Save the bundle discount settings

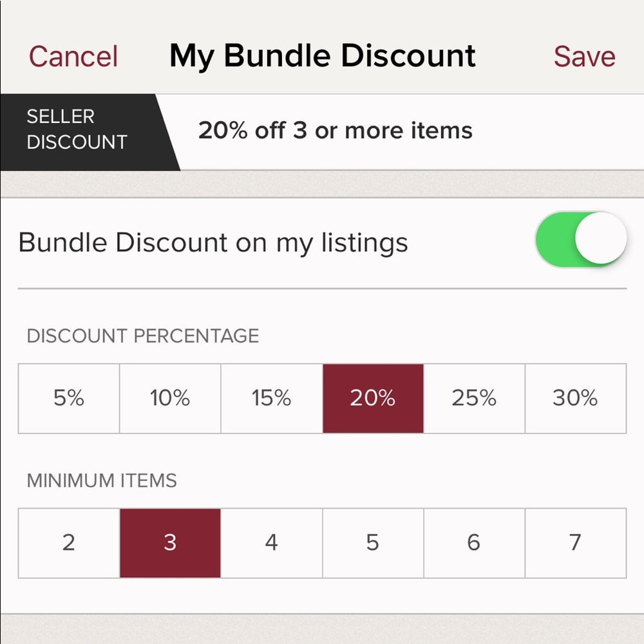[x=583, y=56]
